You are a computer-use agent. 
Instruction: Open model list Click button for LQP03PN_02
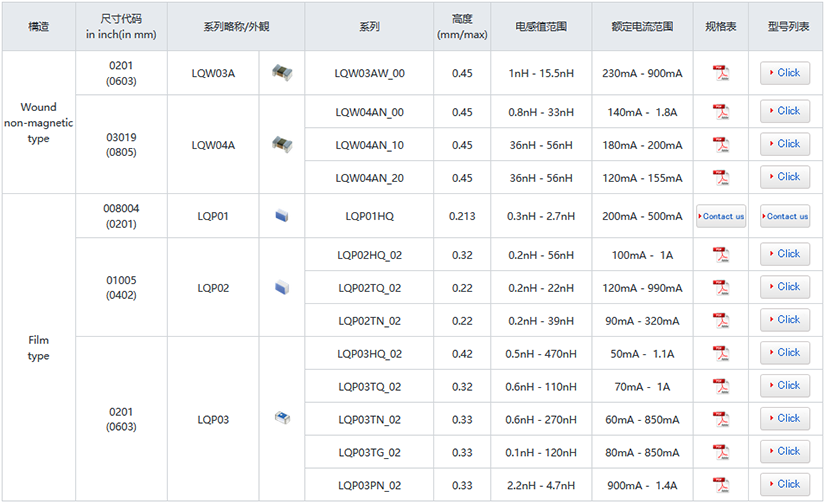[785, 485]
